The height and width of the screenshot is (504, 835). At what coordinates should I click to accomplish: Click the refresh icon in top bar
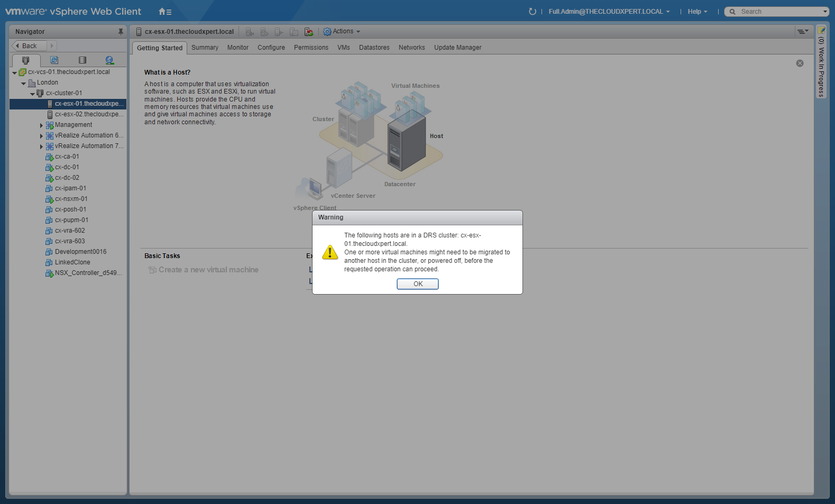point(532,12)
